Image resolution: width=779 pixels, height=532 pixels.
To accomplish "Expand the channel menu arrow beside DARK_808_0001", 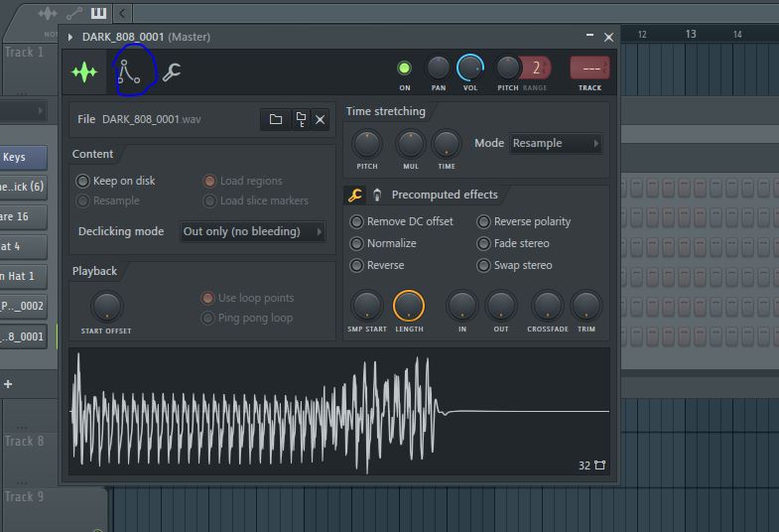I will pos(70,37).
